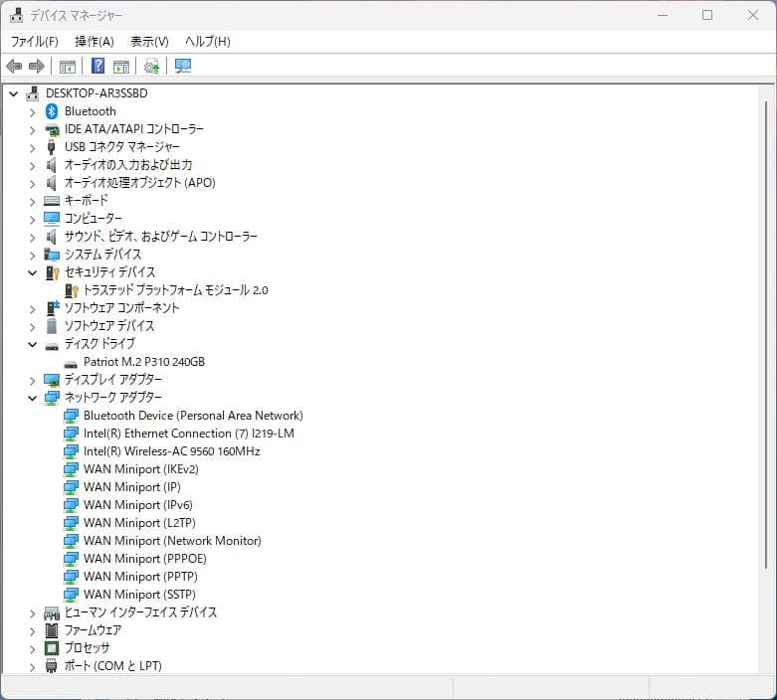
Task: Click the ファームウェア chip icon
Action: click(x=52, y=630)
